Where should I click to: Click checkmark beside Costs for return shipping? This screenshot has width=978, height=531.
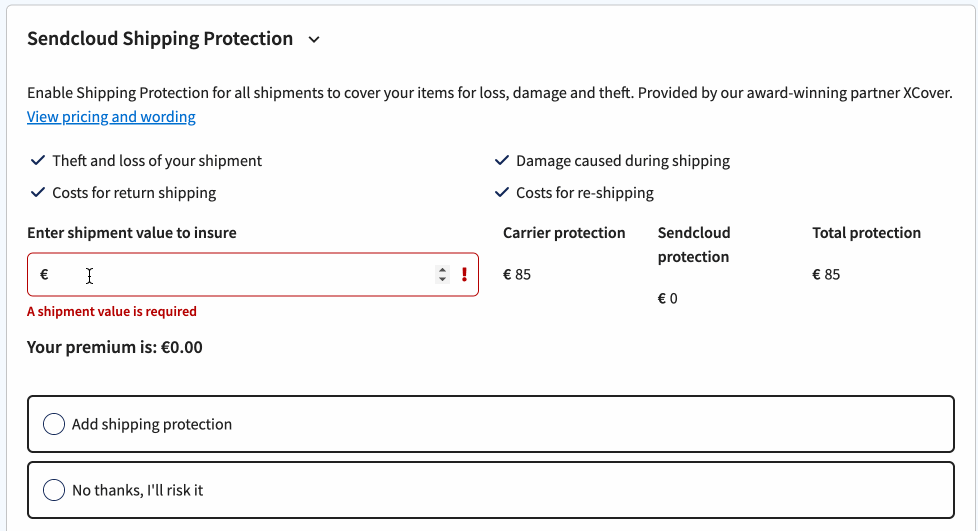pyautogui.click(x=38, y=192)
